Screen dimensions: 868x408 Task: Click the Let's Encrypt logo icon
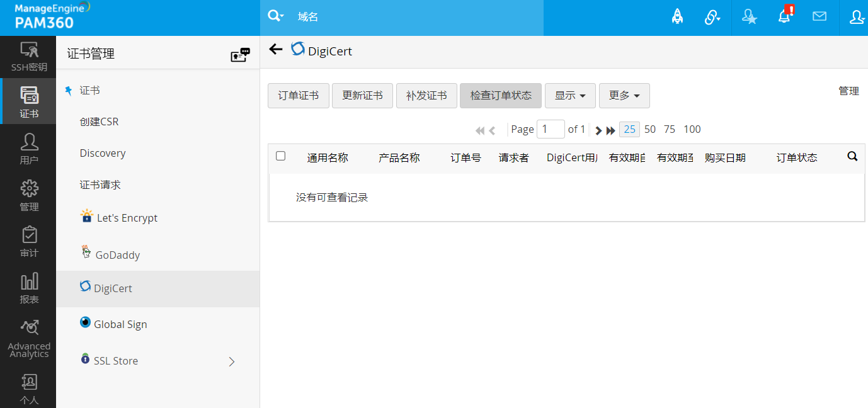87,217
